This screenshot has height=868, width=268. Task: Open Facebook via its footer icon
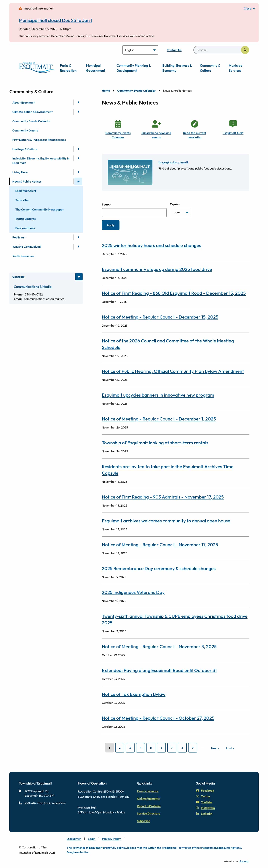click(198, 790)
